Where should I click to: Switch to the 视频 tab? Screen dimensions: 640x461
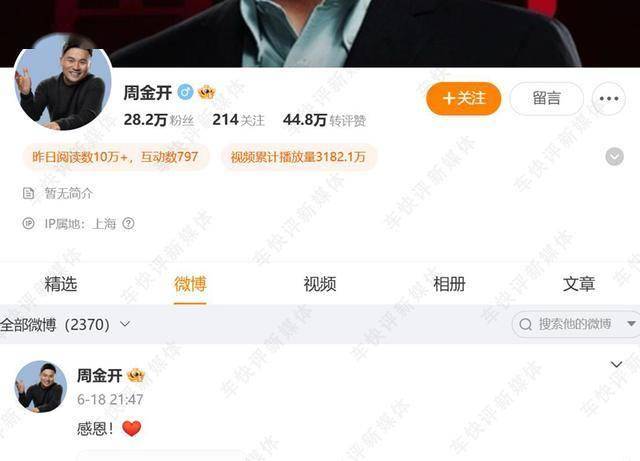pos(320,284)
